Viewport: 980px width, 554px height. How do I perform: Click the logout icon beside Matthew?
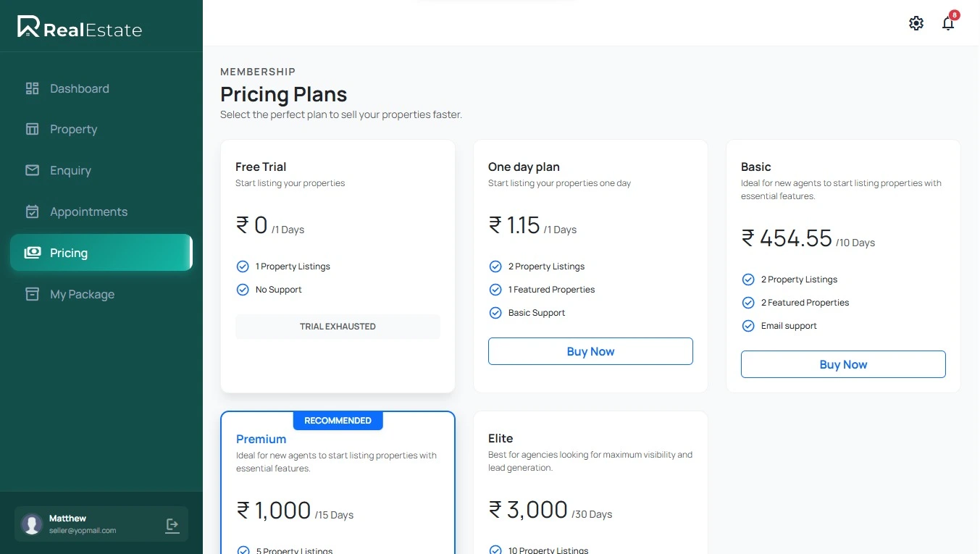pos(172,525)
